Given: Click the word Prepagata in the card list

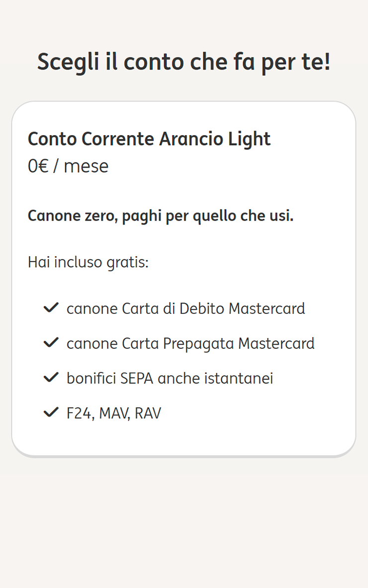Looking at the screenshot, I should [198, 344].
